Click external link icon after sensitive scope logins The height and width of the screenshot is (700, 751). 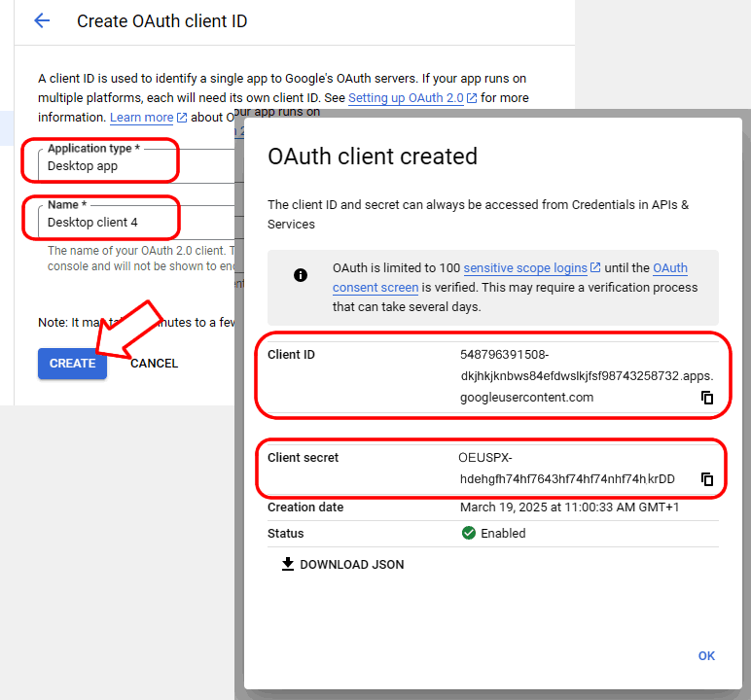tap(595, 267)
